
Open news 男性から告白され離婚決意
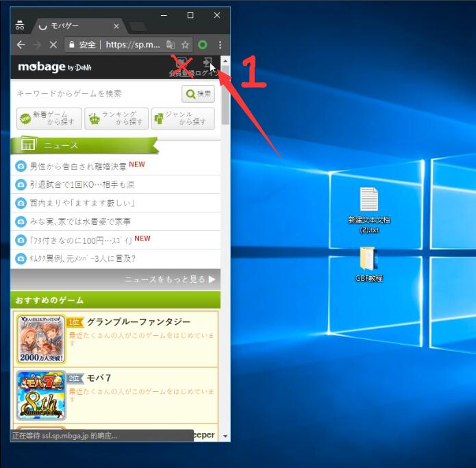click(78, 166)
